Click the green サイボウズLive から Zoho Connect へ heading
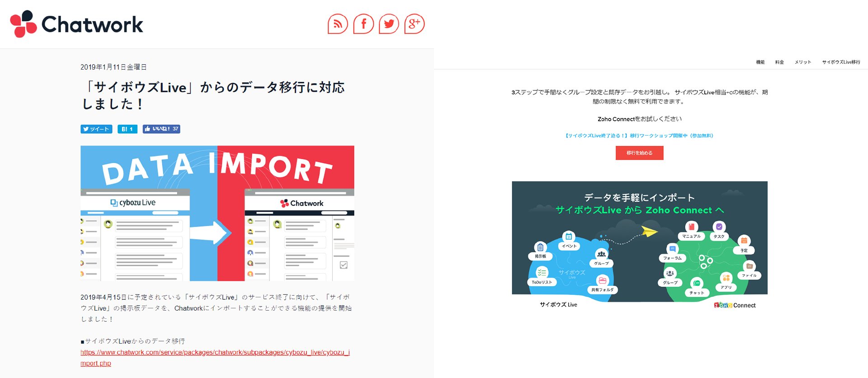Screen dimensions: 868x378 coord(639,210)
